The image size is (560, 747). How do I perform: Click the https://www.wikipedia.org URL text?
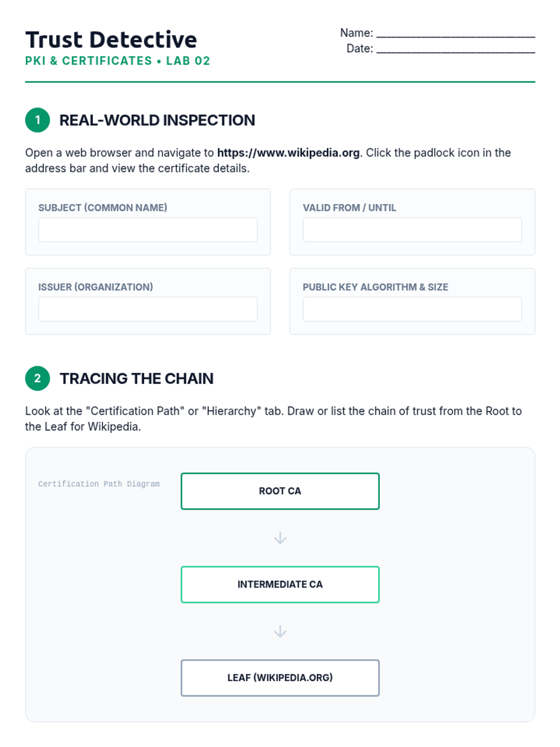288,153
